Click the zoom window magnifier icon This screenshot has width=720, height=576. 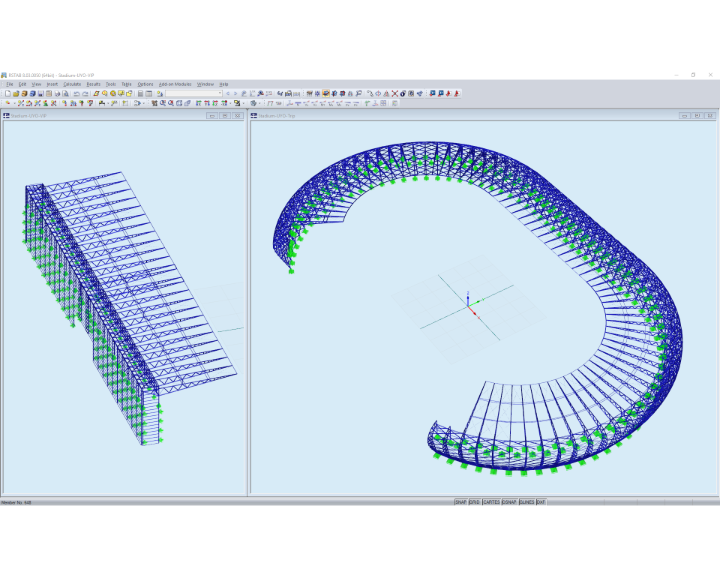click(x=163, y=103)
